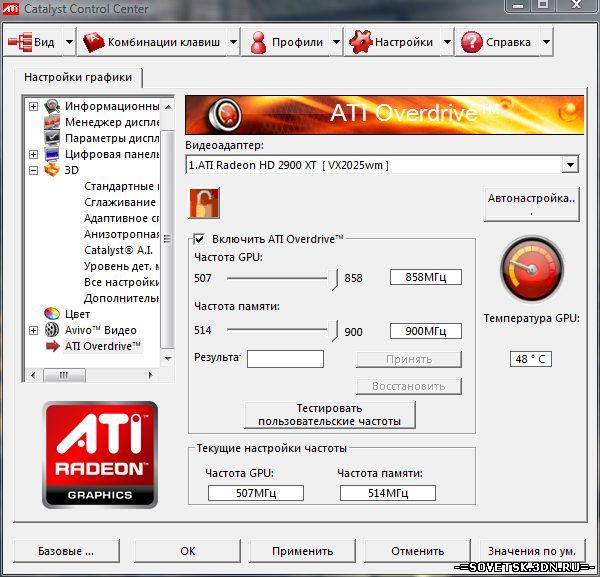
Task: Collapse the 3D tree node
Action: click(34, 170)
